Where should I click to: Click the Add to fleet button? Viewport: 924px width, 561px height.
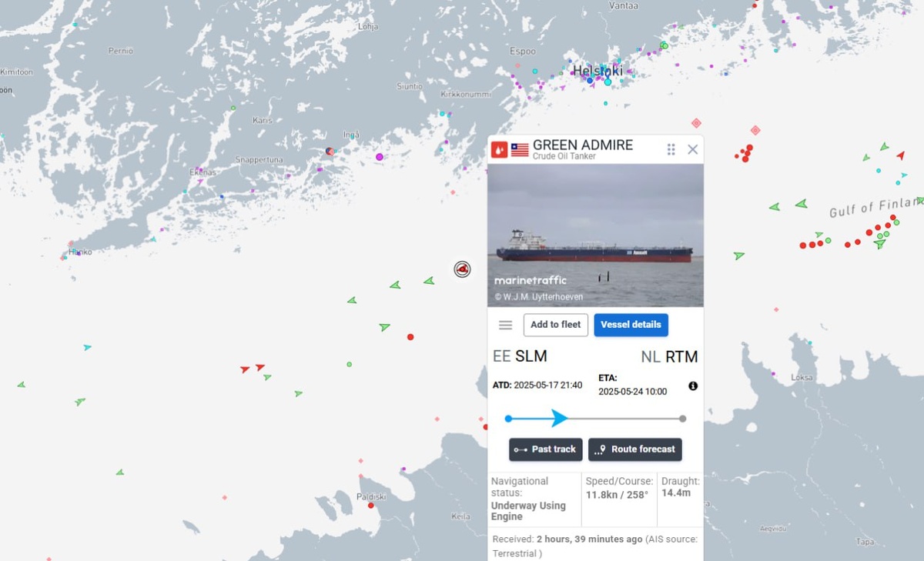(x=556, y=325)
